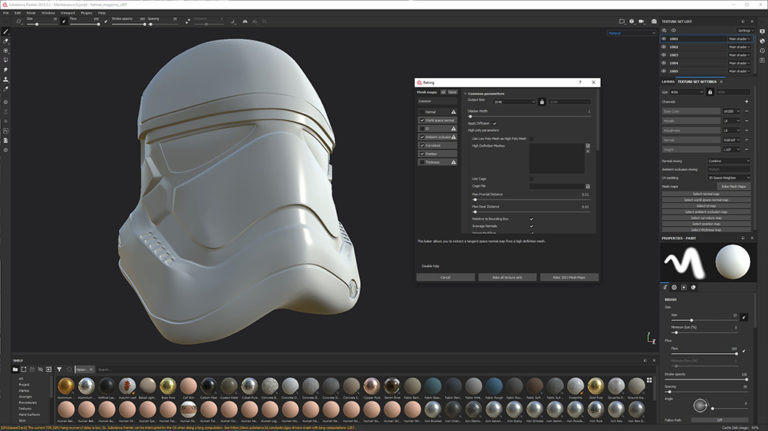Image resolution: width=768 pixels, height=431 pixels.
Task: Add high definition mesh file icon
Action: pyautogui.click(x=588, y=145)
